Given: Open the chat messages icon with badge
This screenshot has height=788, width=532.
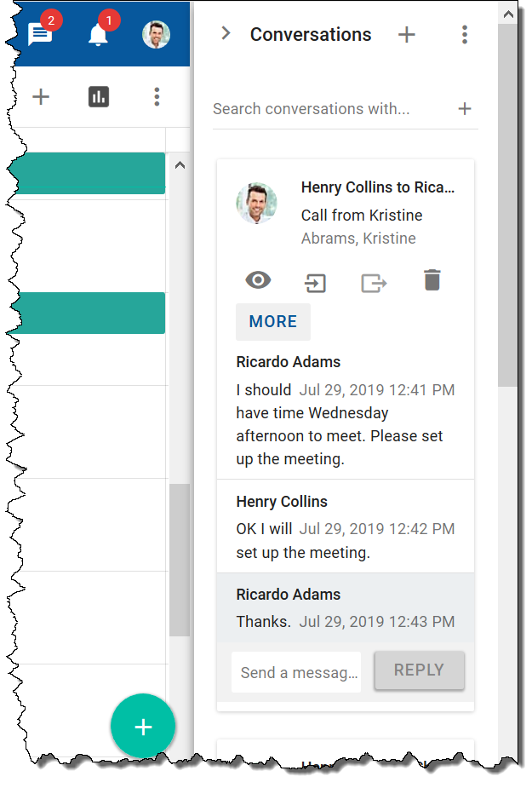Looking at the screenshot, I should 40,34.
